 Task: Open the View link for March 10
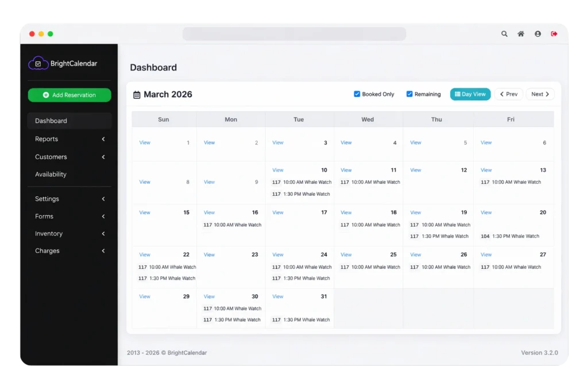[x=278, y=170]
